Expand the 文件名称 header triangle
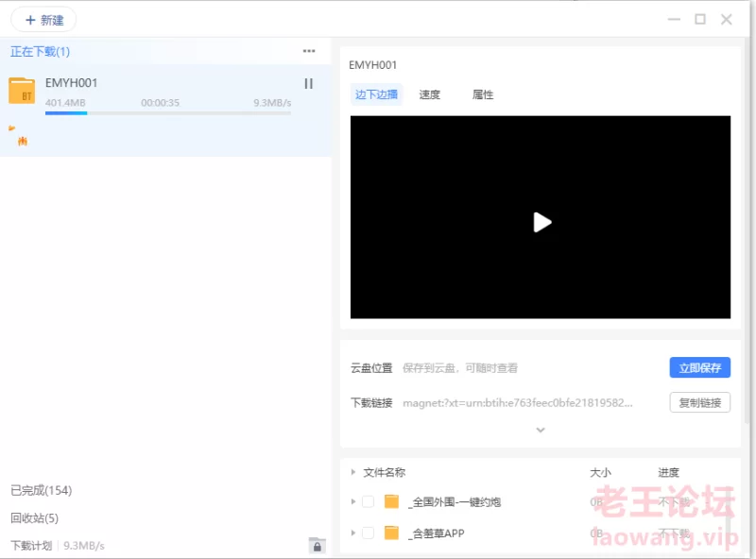Screen dimensions: 756x559 tap(352, 472)
